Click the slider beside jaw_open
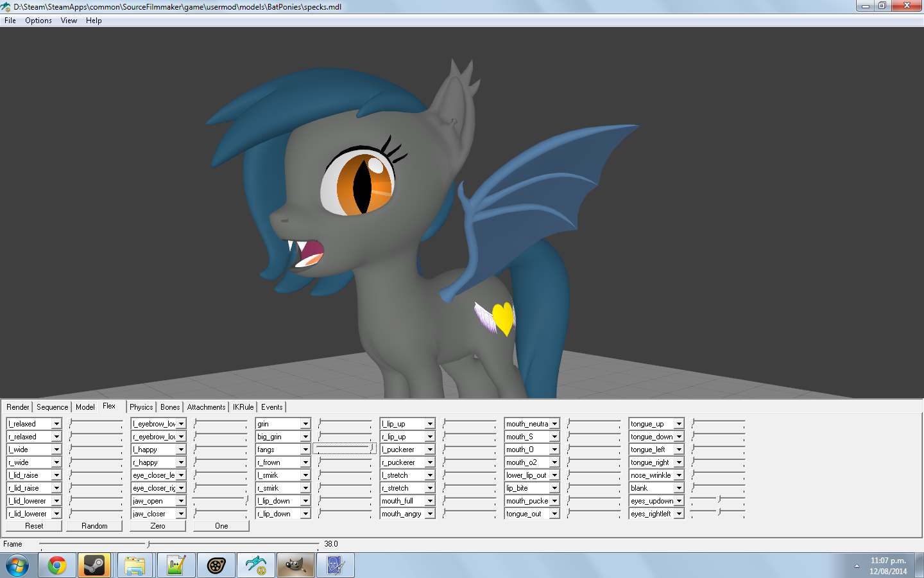Image resolution: width=924 pixels, height=578 pixels. [220, 500]
